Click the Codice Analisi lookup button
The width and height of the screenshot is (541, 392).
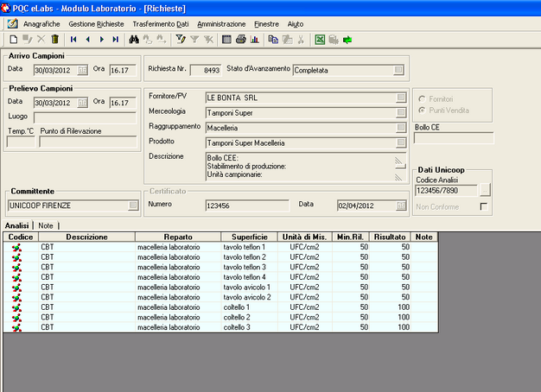pyautogui.click(x=486, y=190)
